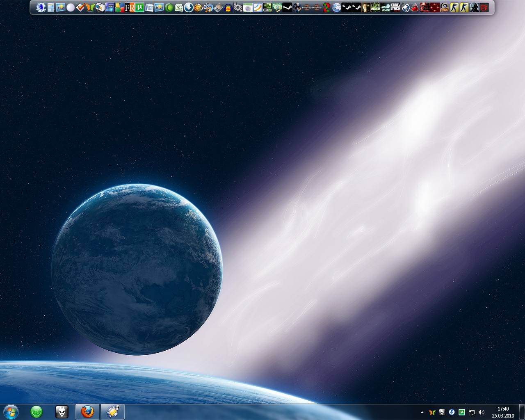This screenshot has height=420, width=525.
Task: Launch Aliens vs Predator from the dock
Action: [x=376, y=7]
